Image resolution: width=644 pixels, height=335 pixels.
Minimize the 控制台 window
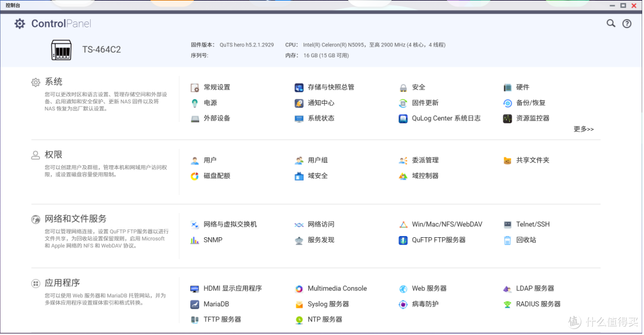coord(612,5)
